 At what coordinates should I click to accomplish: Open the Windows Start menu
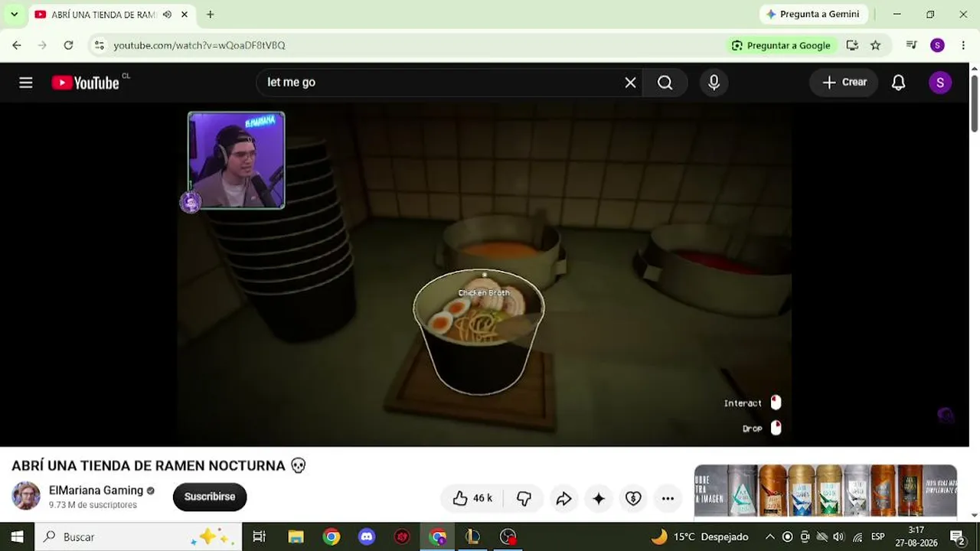17,536
